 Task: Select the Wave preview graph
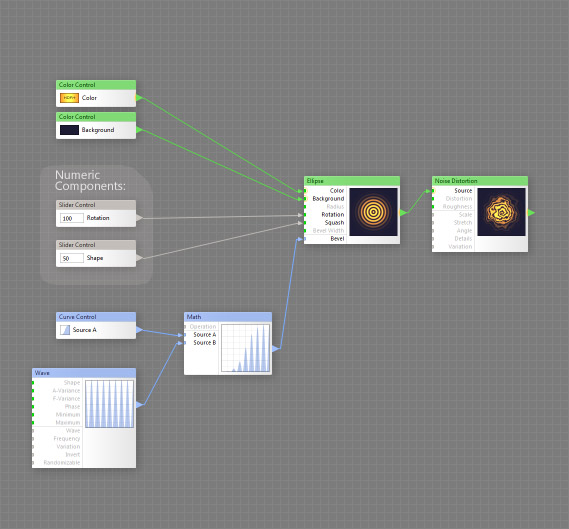109,404
